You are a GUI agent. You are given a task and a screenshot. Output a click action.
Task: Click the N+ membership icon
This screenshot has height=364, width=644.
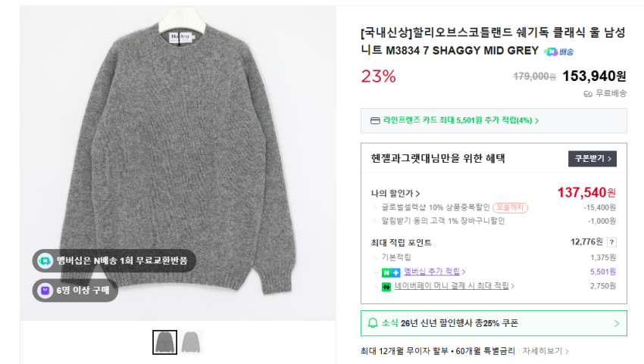point(391,272)
